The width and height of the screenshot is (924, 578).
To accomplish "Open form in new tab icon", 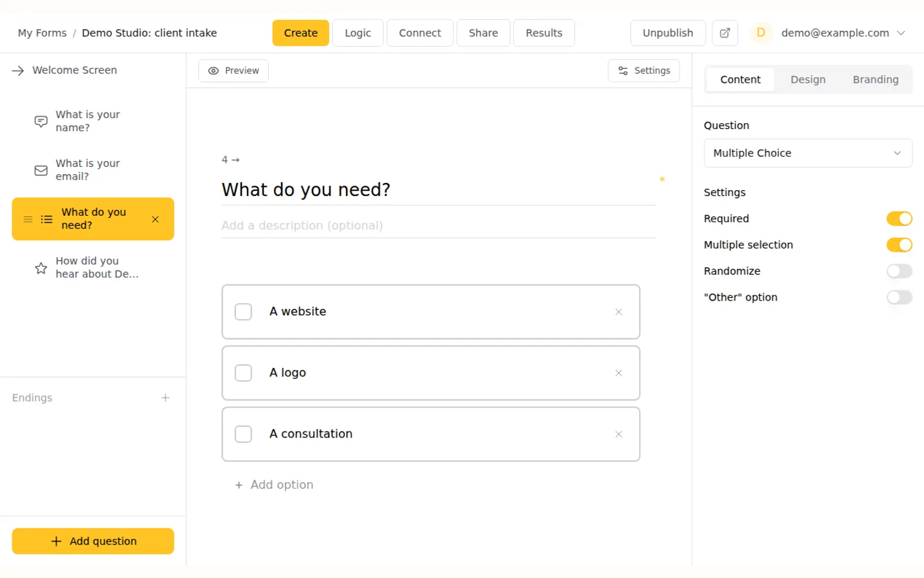I will point(724,33).
